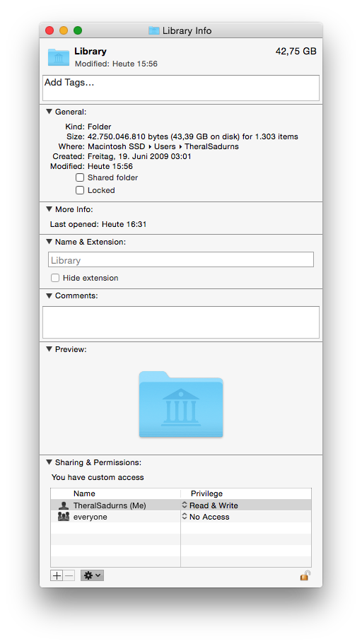Select the everyone permissions row
The image size is (362, 644).
coord(181,517)
